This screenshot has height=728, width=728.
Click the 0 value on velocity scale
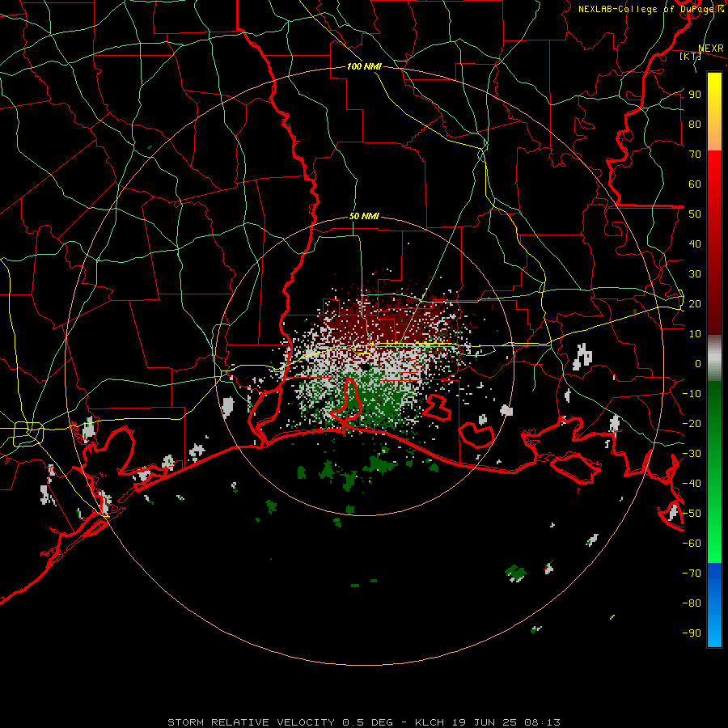click(698, 363)
